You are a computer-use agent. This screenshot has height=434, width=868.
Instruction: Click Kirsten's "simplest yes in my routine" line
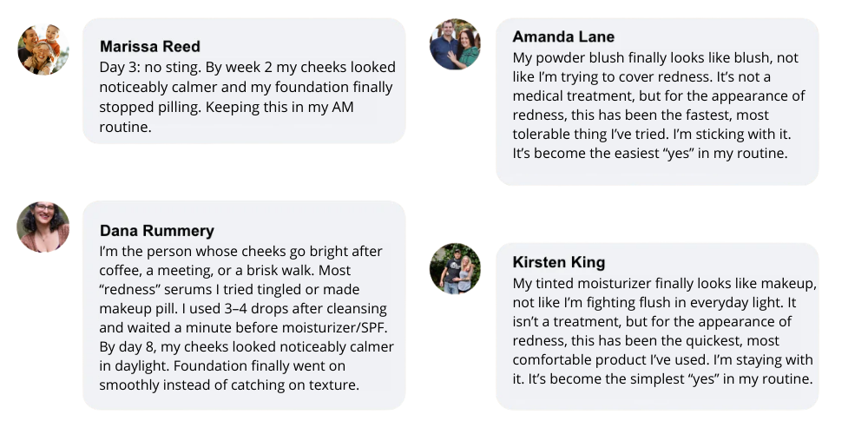662,378
